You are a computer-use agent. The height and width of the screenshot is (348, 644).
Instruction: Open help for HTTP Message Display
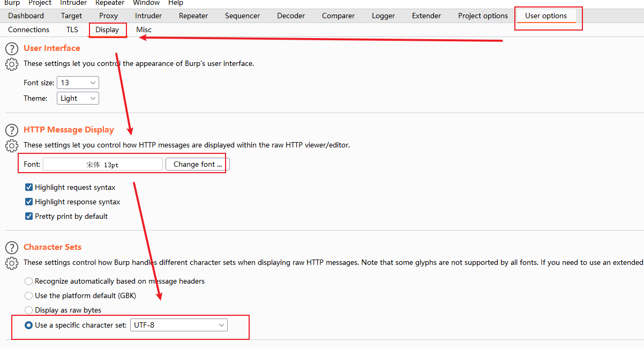click(x=11, y=130)
